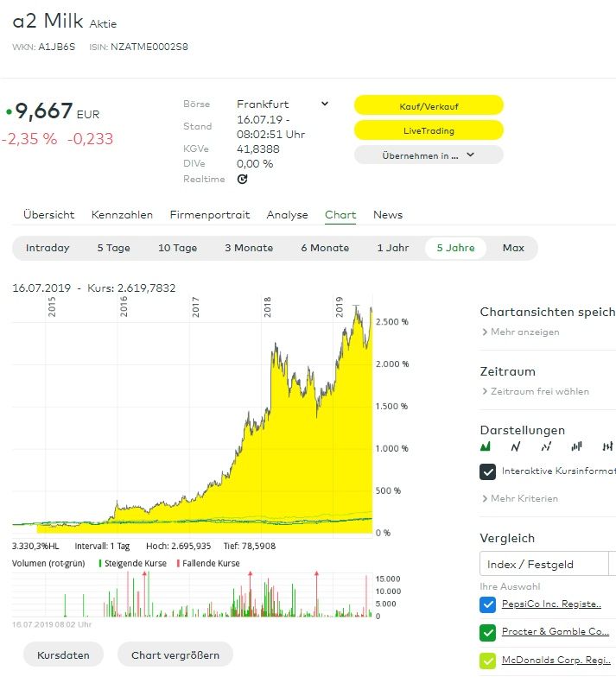Select the Intraday time range

(48, 248)
